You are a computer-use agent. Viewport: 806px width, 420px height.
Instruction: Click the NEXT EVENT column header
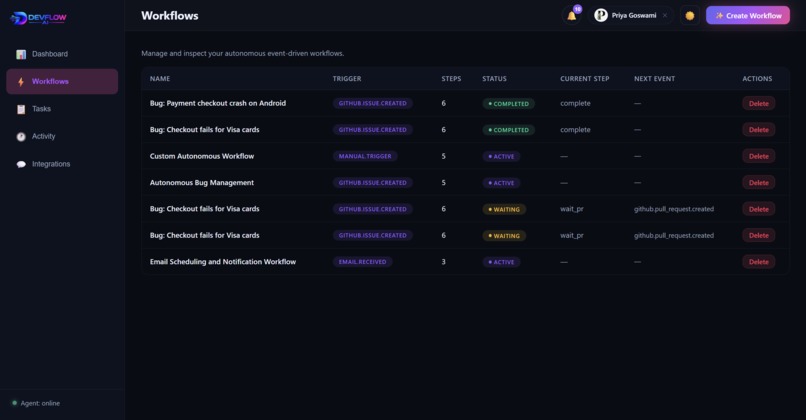pyautogui.click(x=654, y=79)
